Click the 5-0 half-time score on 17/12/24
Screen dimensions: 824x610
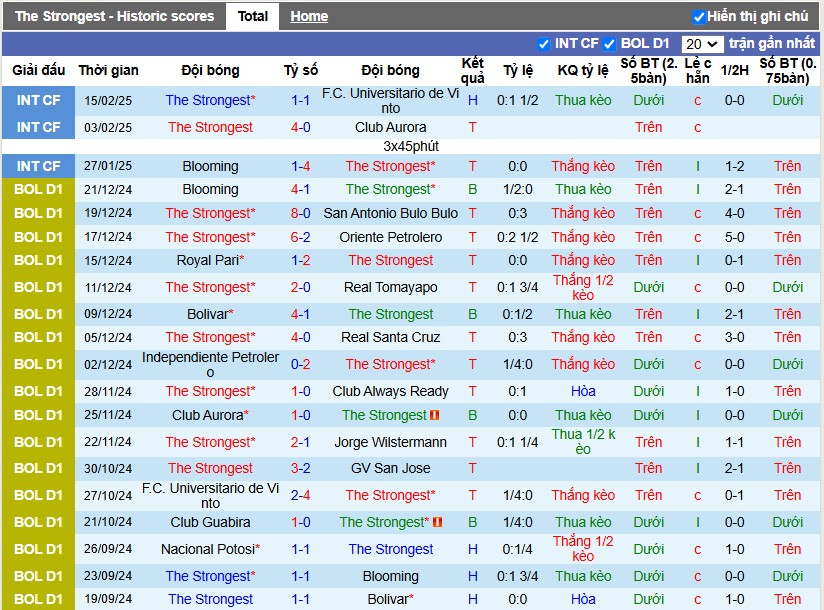click(x=734, y=237)
